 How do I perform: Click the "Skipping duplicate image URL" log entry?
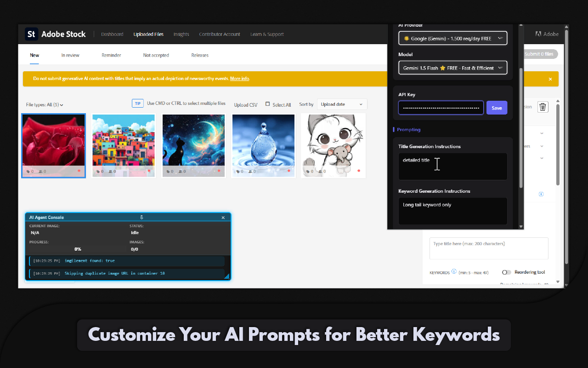127,274
